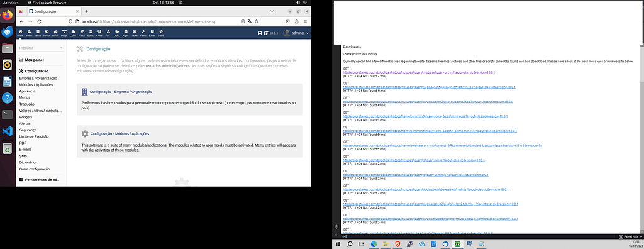
Task: Open Configuração - Empresa / Organização link
Action: (121, 92)
